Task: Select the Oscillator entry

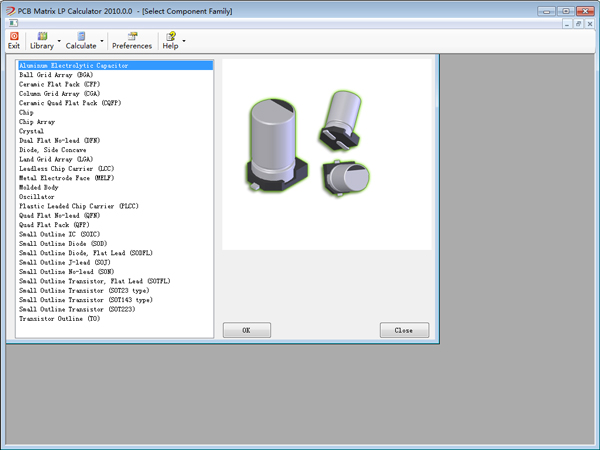Action: coord(115,197)
